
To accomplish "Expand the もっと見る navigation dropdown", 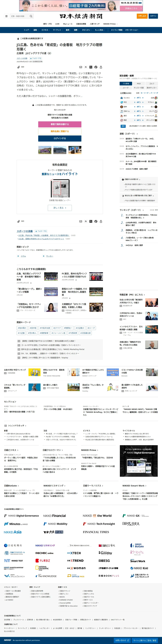I will [100, 30].
